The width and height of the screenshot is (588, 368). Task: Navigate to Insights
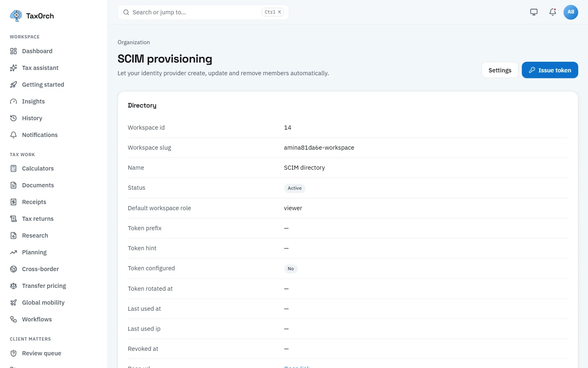(x=33, y=101)
